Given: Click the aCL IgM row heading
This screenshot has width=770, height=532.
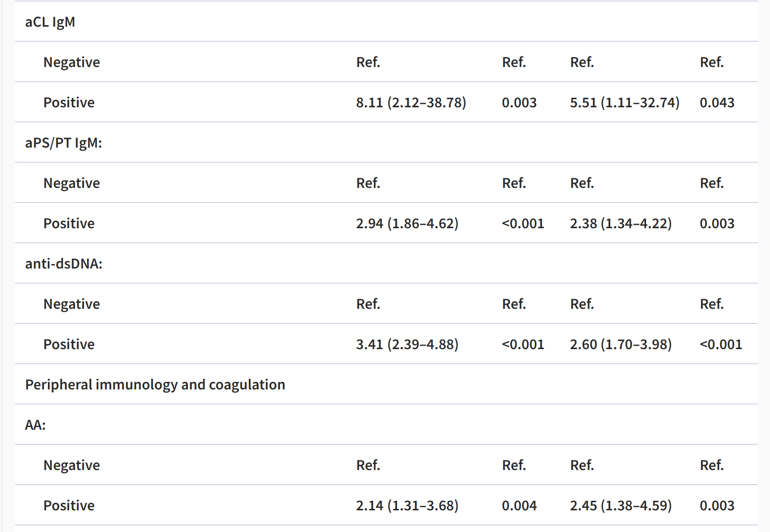Looking at the screenshot, I should [50, 22].
